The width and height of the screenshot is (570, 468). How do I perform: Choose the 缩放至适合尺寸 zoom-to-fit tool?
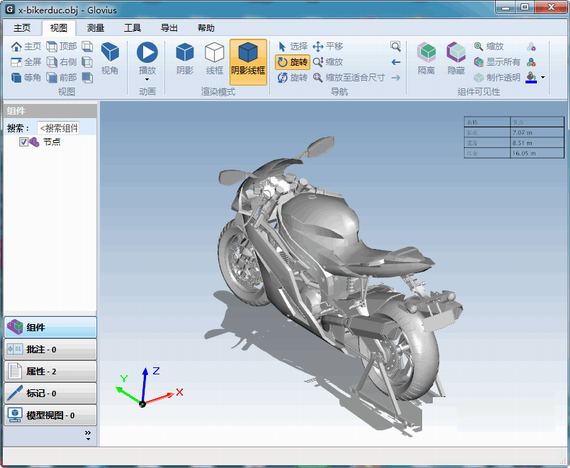click(x=349, y=77)
